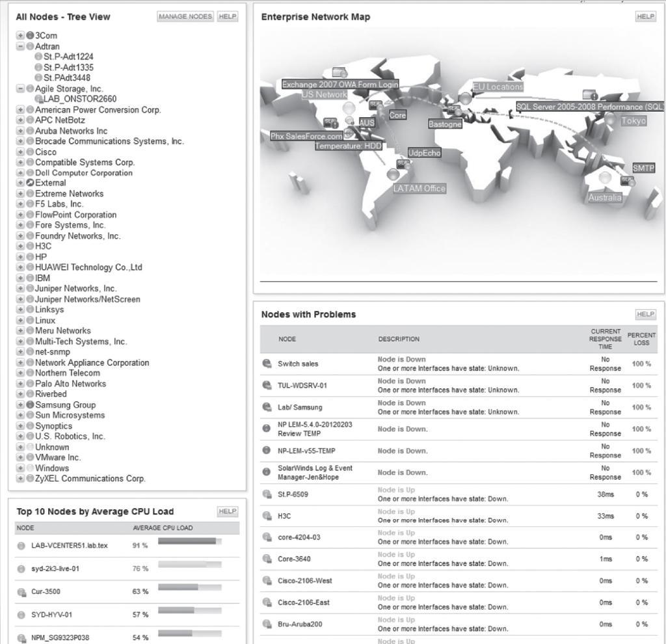The width and height of the screenshot is (666, 644).
Task: Click status icon beside LAB-VCENTER51.lab.tex
Action: tap(21, 546)
